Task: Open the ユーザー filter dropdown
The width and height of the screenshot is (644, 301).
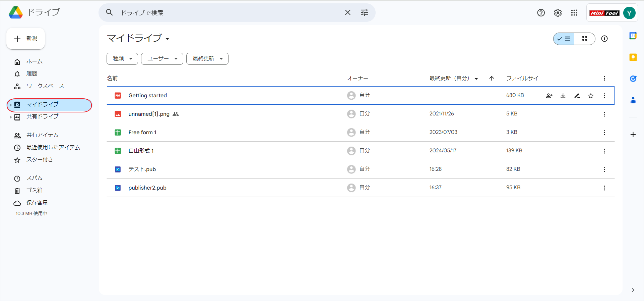Action: point(162,59)
